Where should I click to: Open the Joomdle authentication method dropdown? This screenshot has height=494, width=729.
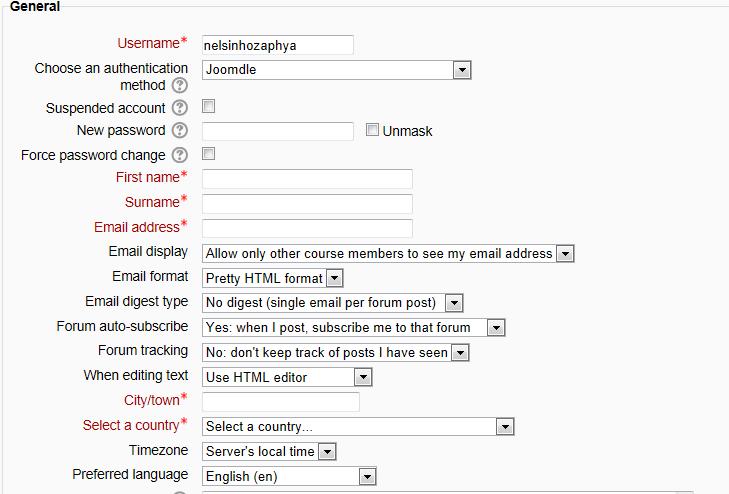[336, 70]
